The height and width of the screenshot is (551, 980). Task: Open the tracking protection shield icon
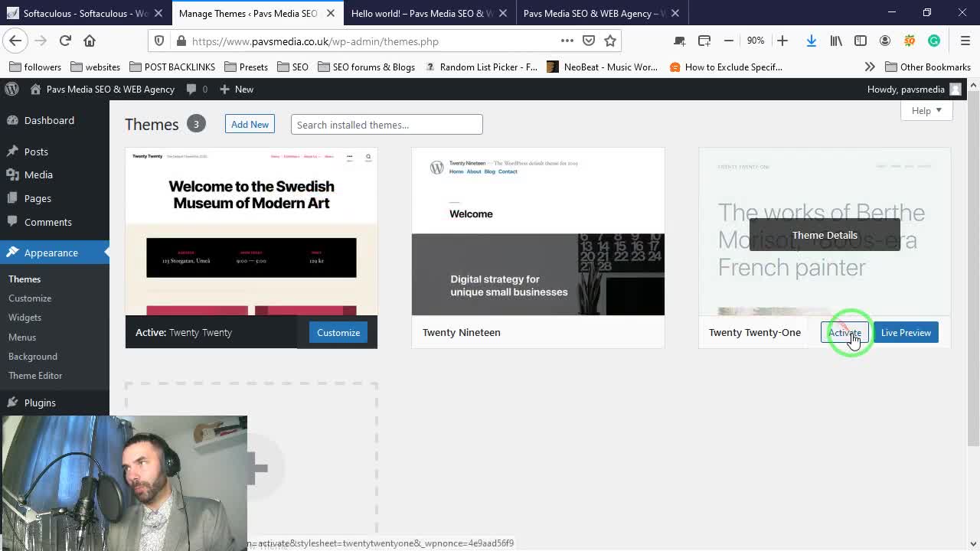159,41
